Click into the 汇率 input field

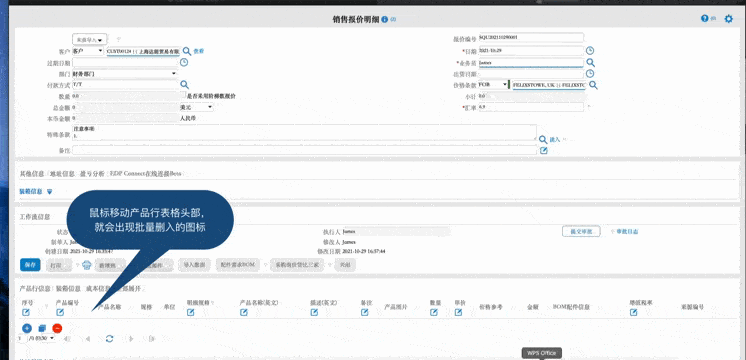tap(531, 107)
